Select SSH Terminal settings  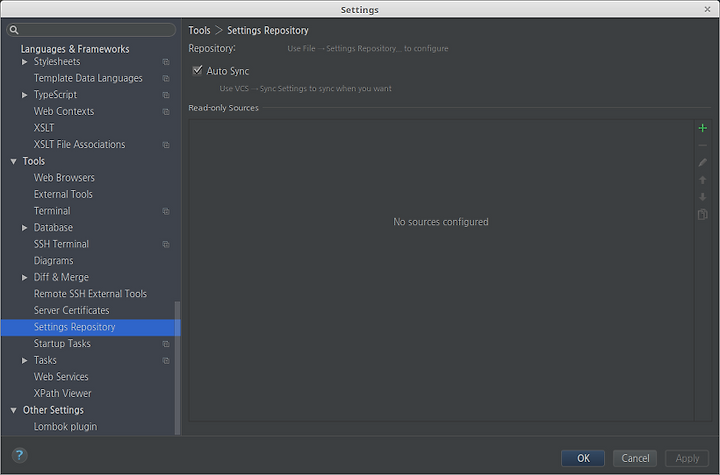pos(61,244)
